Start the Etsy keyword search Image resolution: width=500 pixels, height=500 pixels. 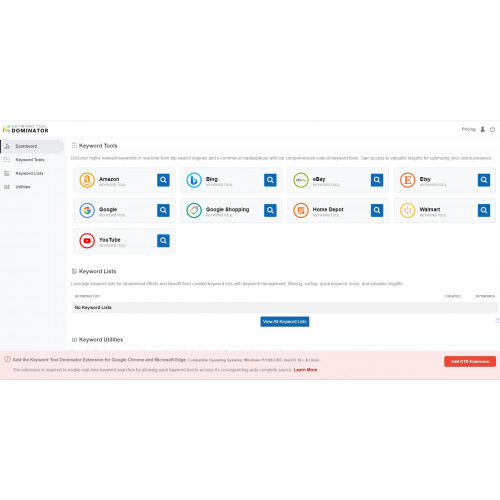(484, 180)
